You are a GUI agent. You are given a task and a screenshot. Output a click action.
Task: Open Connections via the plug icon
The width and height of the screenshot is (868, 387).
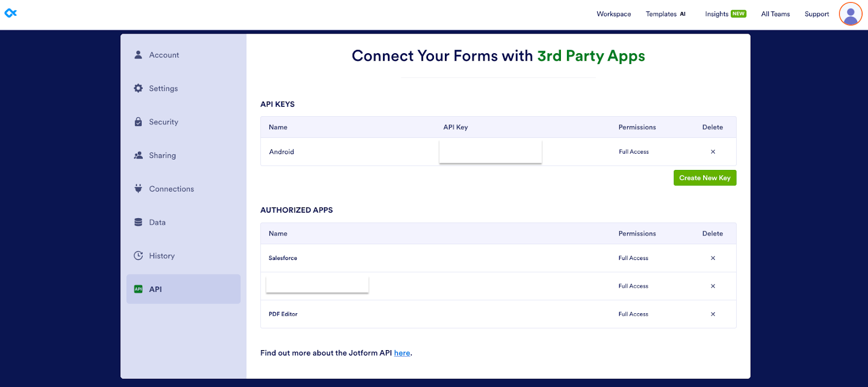(x=138, y=188)
